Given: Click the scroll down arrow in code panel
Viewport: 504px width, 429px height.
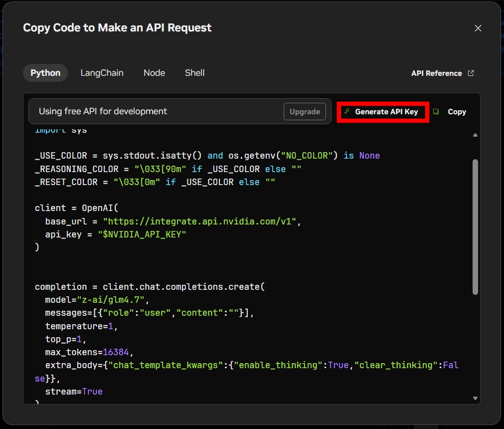Looking at the screenshot, I should pos(475,398).
